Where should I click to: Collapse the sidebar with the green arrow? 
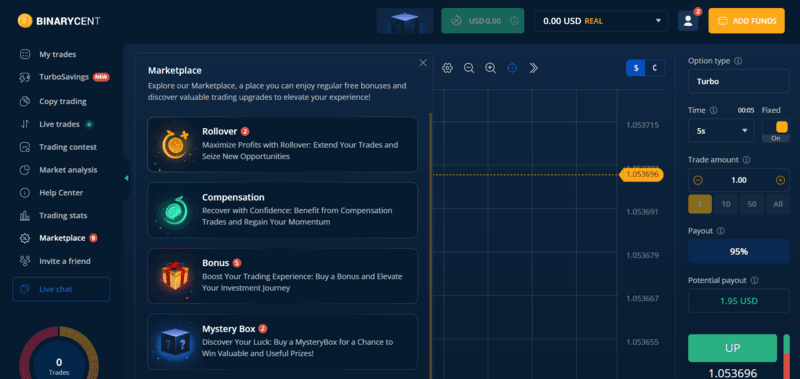127,178
